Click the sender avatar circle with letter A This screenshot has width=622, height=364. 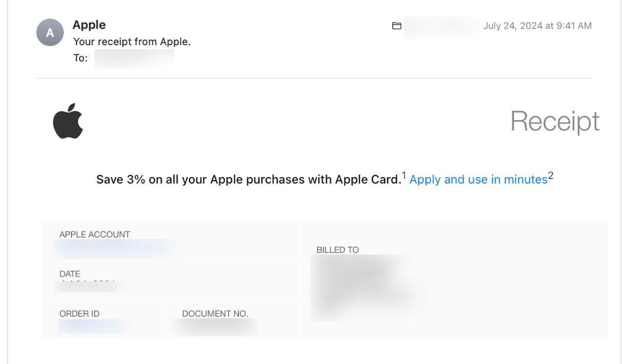tap(49, 33)
